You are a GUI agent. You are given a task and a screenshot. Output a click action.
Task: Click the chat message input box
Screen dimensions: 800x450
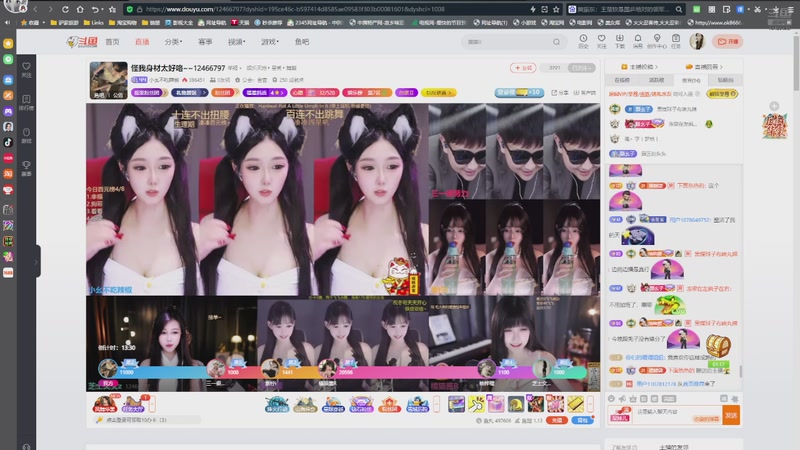pos(677,415)
